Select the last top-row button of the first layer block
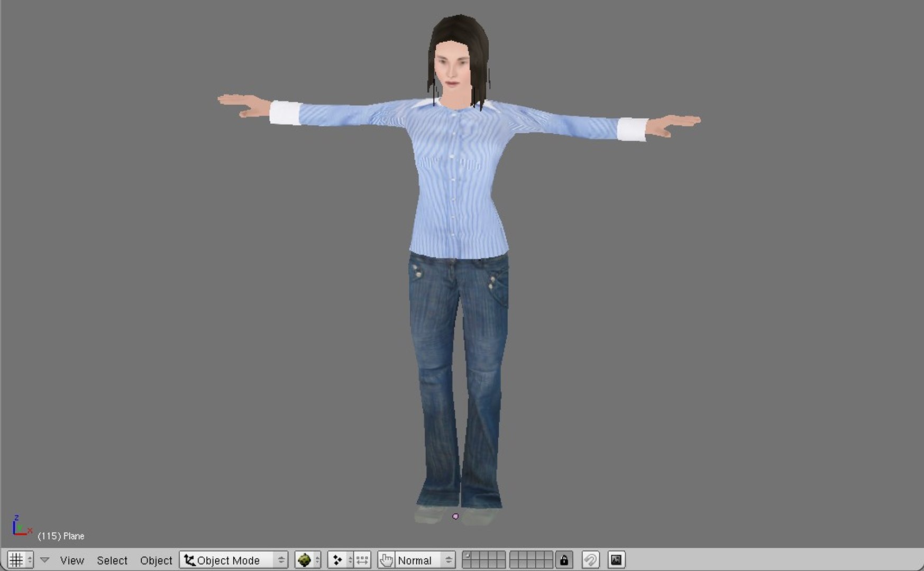This screenshot has width=924, height=571. 500,556
